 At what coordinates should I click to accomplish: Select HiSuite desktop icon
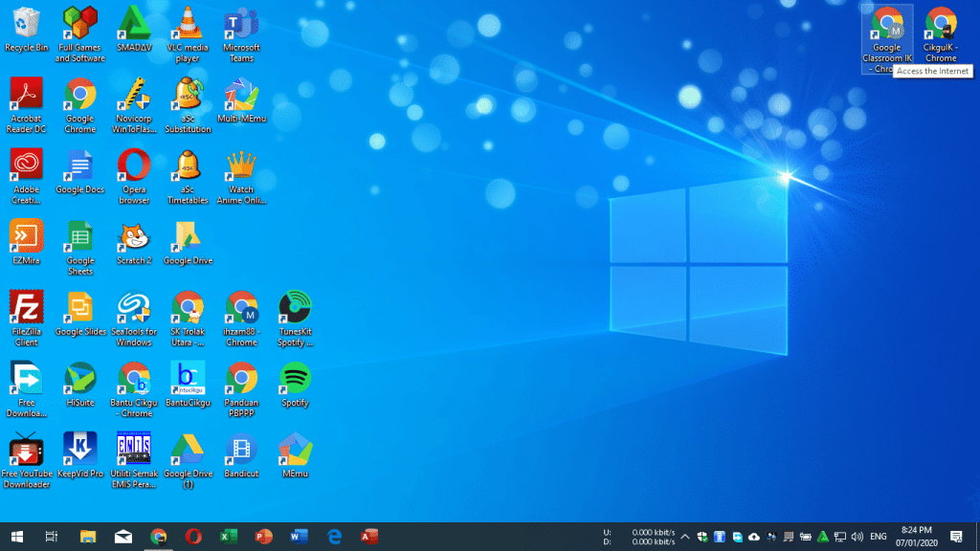point(80,386)
